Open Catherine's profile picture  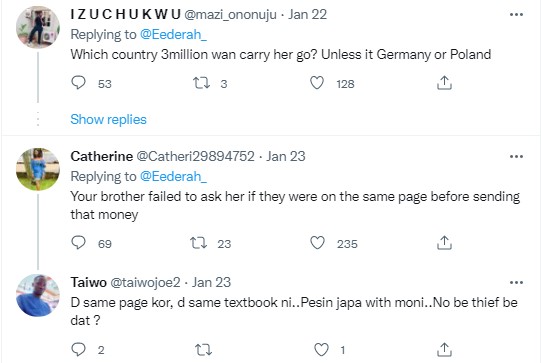coord(38,169)
